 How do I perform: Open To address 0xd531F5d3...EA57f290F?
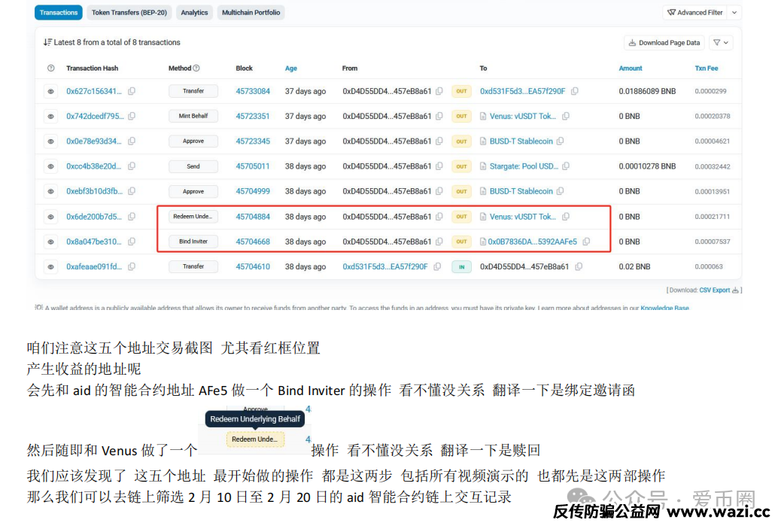point(522,91)
